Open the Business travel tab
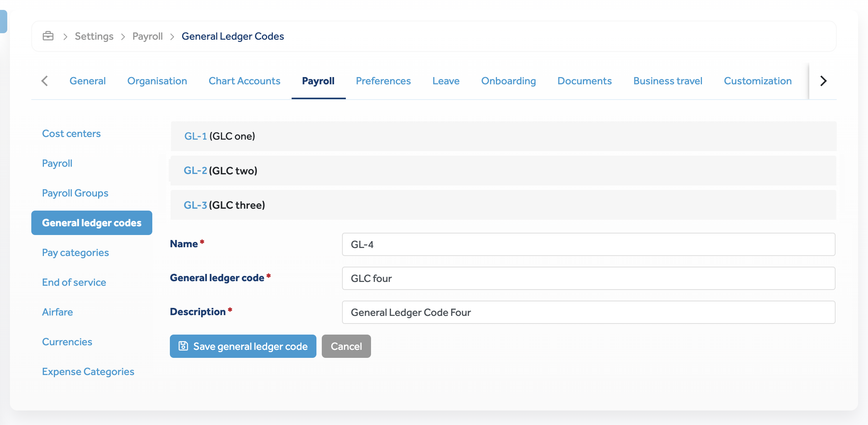Viewport: 868px width, 425px height. click(667, 81)
